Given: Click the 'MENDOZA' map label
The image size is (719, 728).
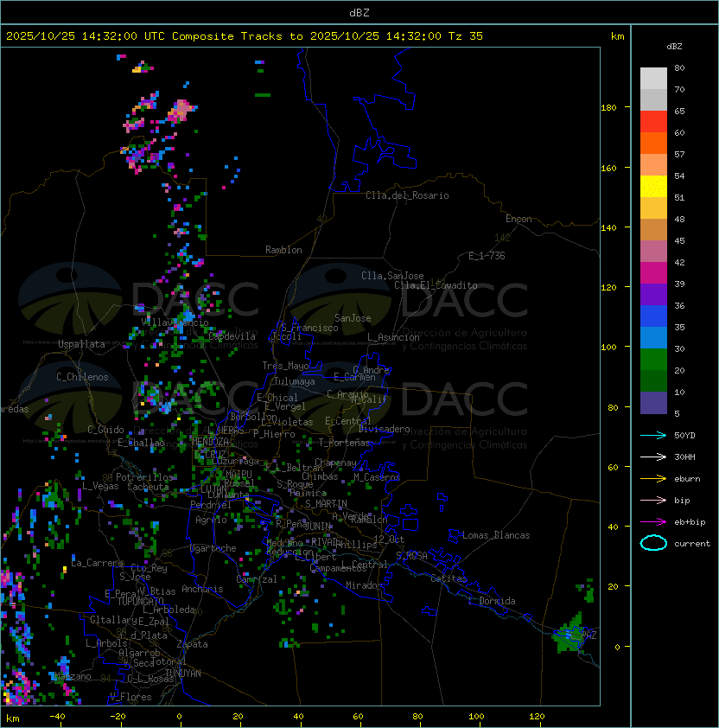Looking at the screenshot, I should click(210, 441).
